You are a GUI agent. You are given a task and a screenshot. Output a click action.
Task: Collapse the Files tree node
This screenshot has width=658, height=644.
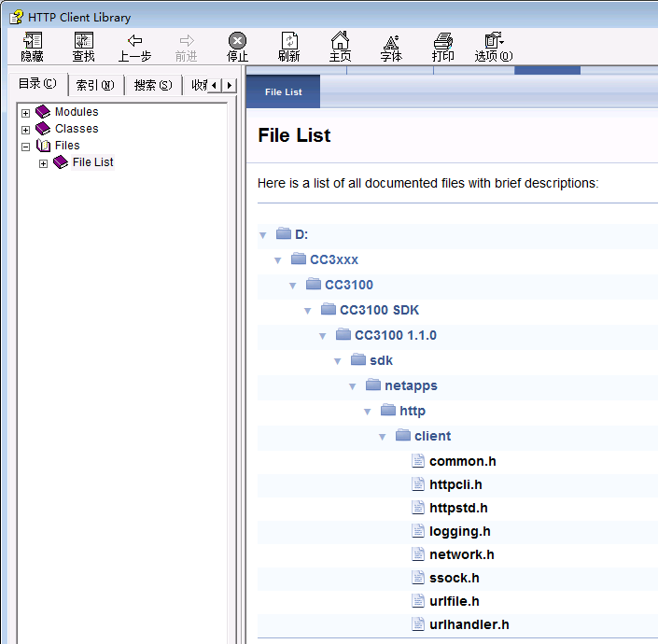[25, 147]
